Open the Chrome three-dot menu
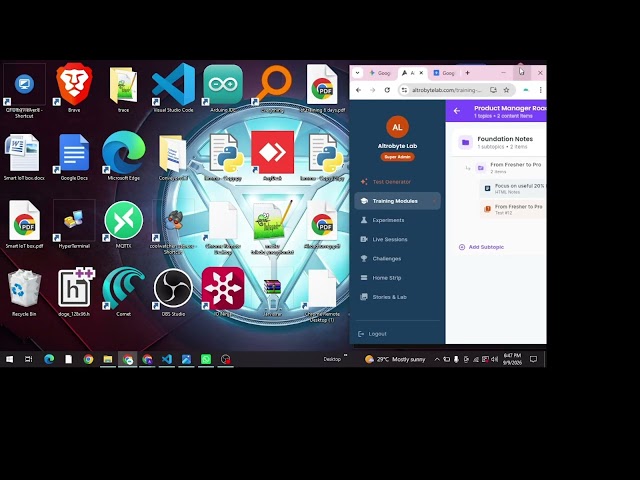 [540, 90]
